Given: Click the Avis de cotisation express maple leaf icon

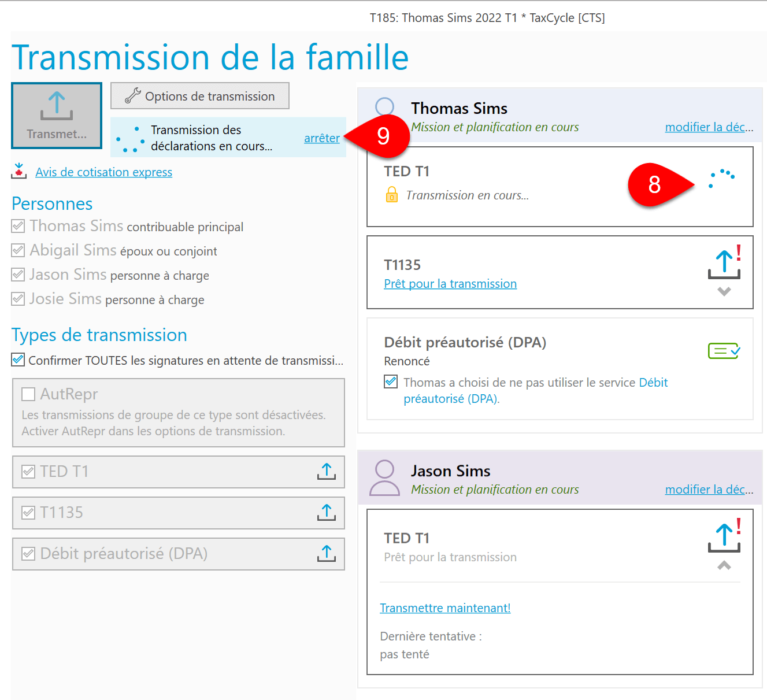Looking at the screenshot, I should click(x=19, y=171).
